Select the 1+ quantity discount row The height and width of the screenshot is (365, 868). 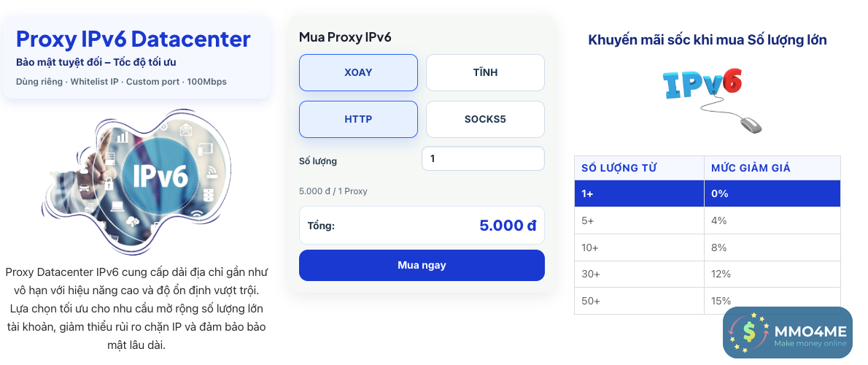pyautogui.click(x=707, y=193)
